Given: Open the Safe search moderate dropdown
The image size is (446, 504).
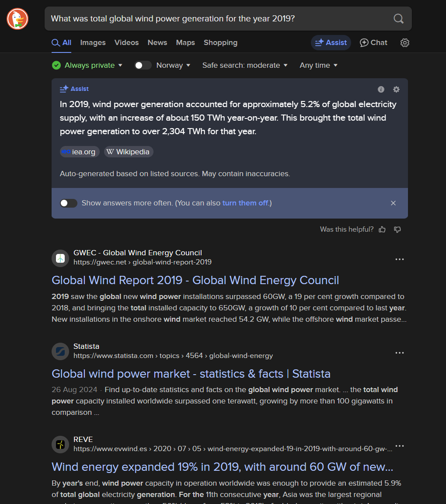Looking at the screenshot, I should click(245, 65).
